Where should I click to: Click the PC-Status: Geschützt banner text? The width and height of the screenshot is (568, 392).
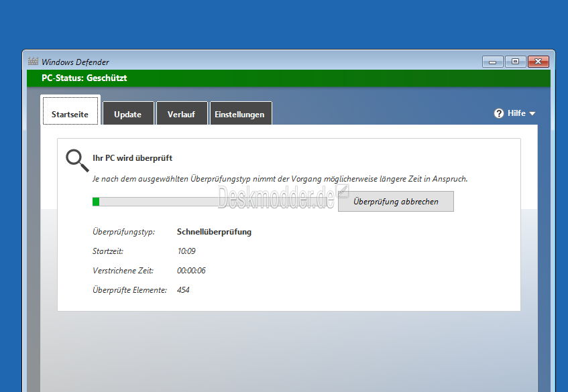tap(84, 78)
